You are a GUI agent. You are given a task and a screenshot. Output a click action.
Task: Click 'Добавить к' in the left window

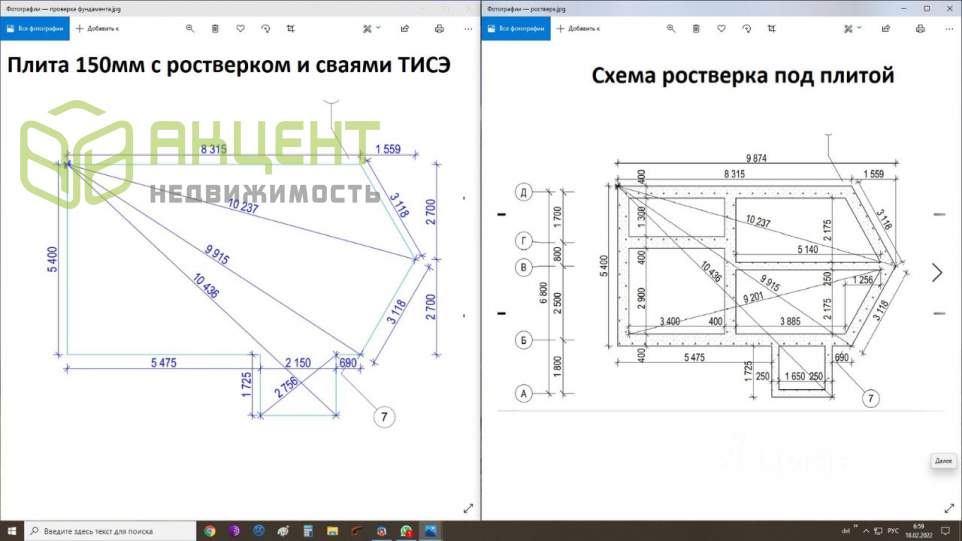tap(96, 28)
